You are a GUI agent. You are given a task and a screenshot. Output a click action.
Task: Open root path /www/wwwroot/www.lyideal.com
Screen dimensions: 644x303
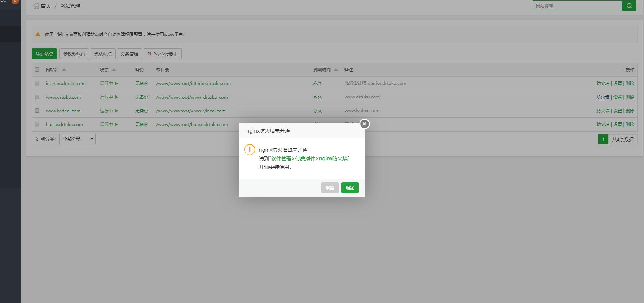(191, 111)
